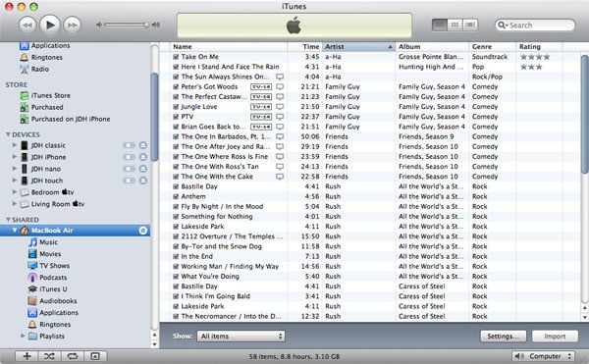Sort by the Name column header

coord(229,46)
